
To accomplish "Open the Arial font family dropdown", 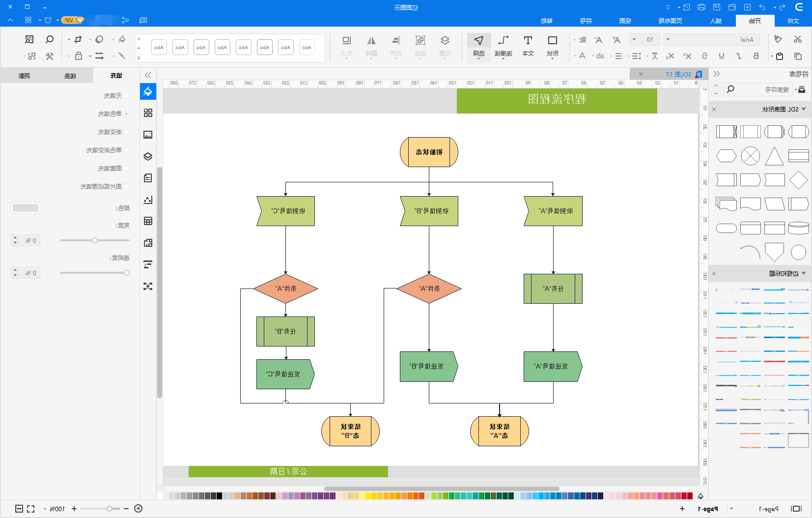I will 712,39.
